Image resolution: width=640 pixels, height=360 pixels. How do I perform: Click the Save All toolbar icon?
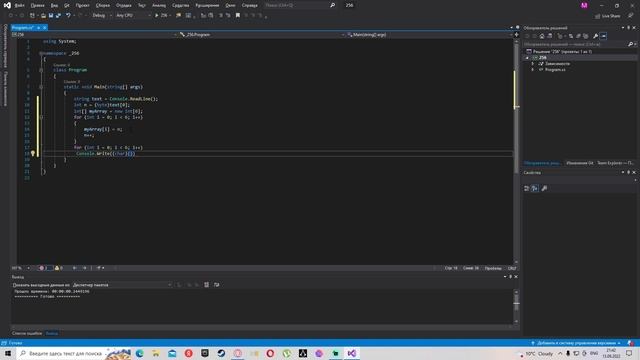coord(58,16)
